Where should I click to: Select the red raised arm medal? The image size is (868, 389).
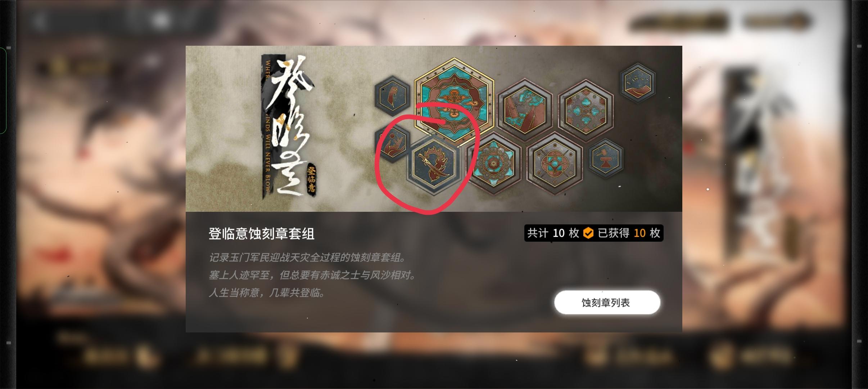tap(392, 95)
